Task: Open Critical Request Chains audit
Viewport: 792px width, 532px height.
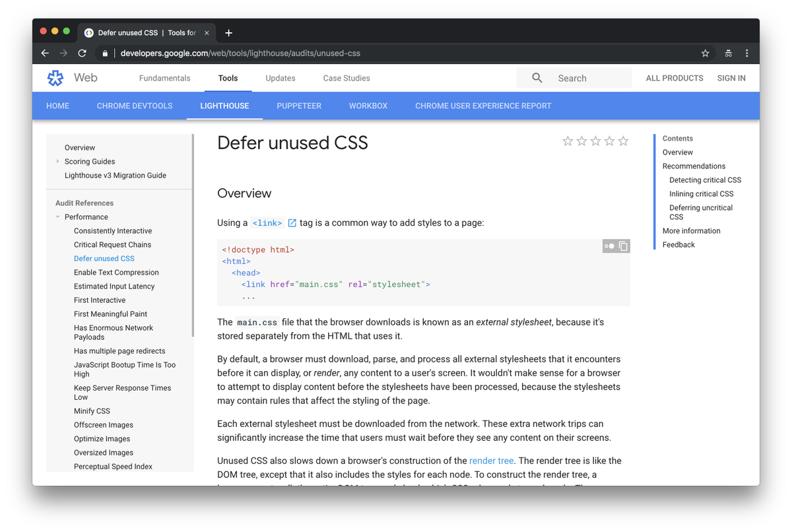Action: tap(112, 245)
